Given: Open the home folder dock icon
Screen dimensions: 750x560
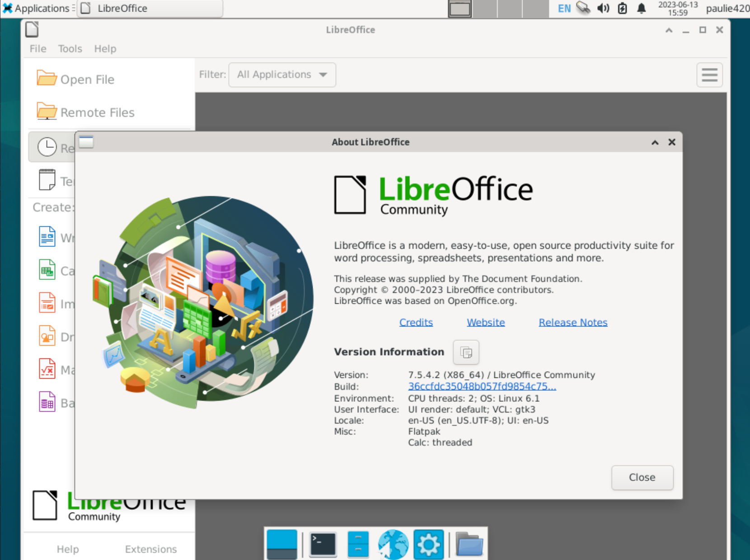Looking at the screenshot, I should click(469, 544).
